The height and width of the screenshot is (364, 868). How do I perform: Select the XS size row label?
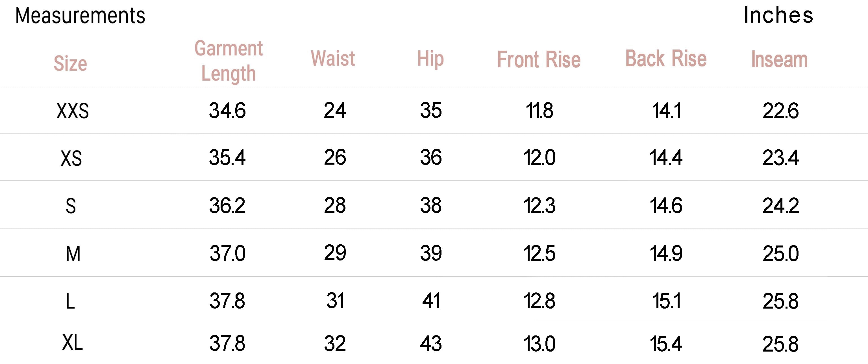pos(71,158)
